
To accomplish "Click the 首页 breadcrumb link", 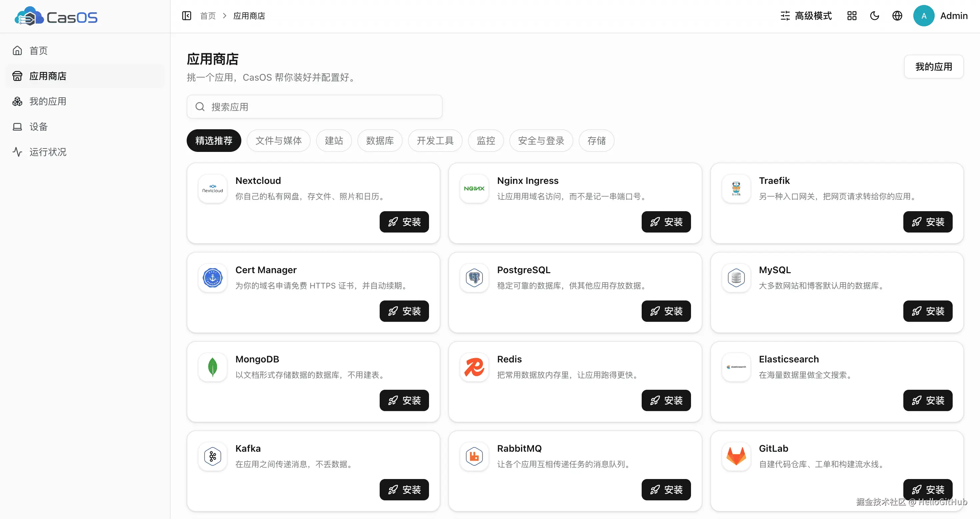I will [x=208, y=16].
